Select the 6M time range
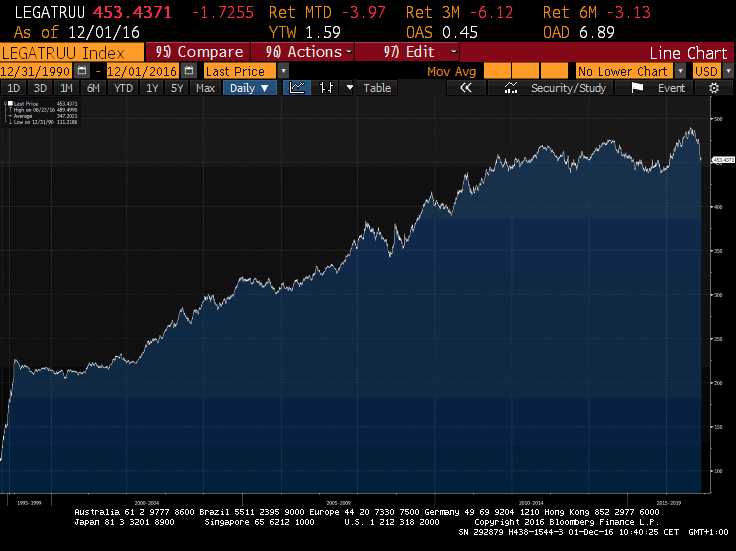Screen dimensions: 736x551 [93, 88]
